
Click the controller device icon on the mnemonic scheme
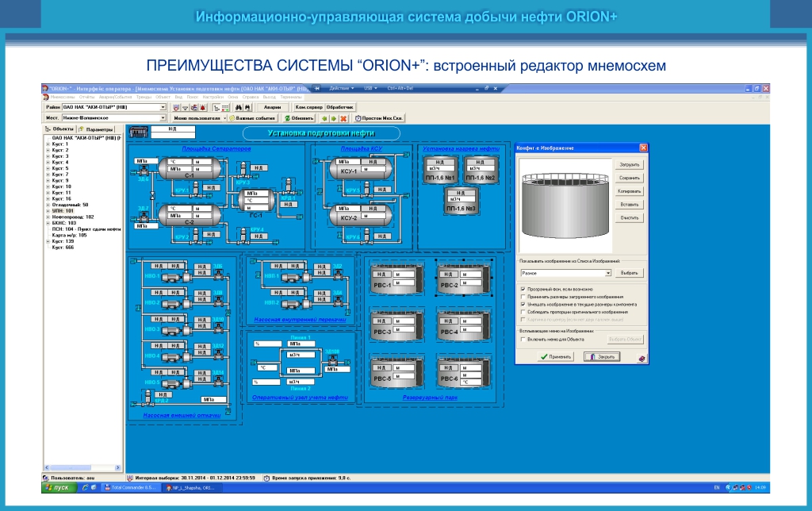click(x=138, y=133)
